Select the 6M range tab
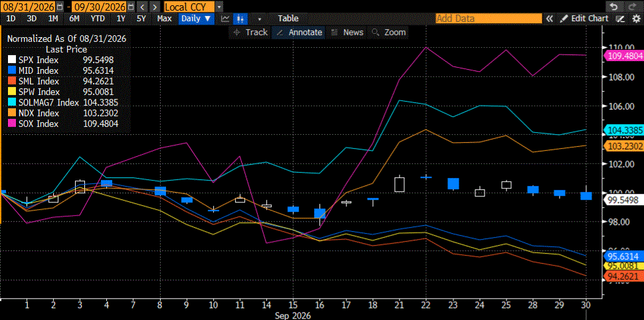 click(74, 19)
